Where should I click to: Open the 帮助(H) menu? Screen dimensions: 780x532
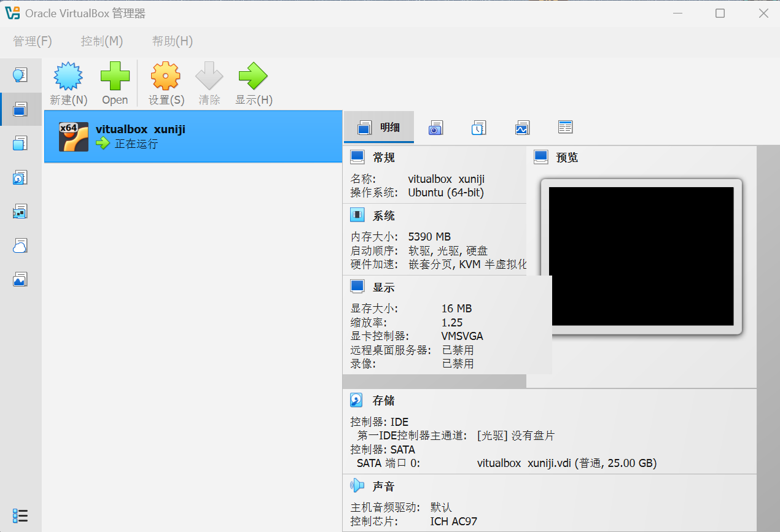[x=173, y=41]
